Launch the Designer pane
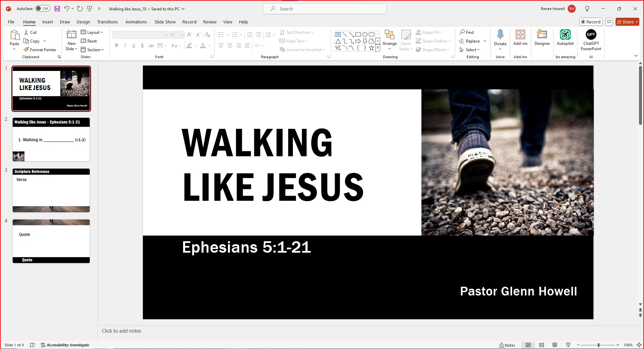Screen dimensions: 644x349 pos(542,38)
